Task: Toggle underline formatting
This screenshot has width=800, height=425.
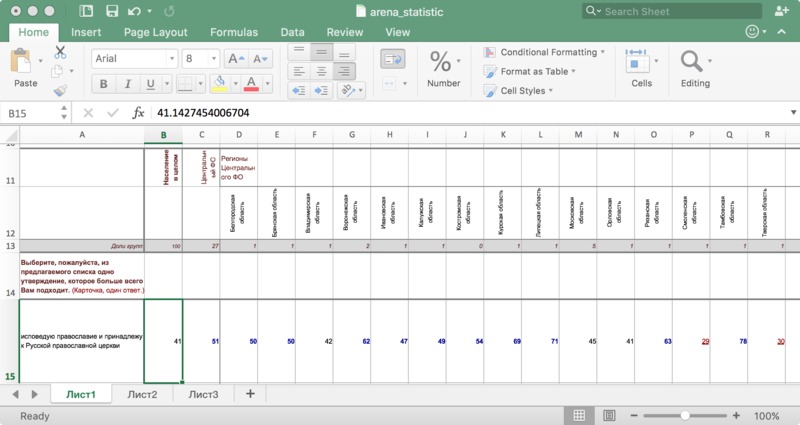Action: point(151,84)
